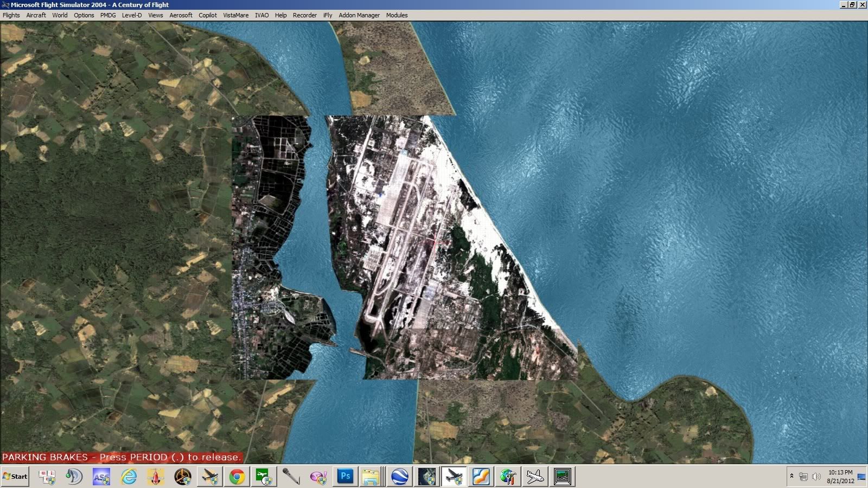The height and width of the screenshot is (488, 868).
Task: Open Photoshop from the taskbar
Action: (x=344, y=477)
